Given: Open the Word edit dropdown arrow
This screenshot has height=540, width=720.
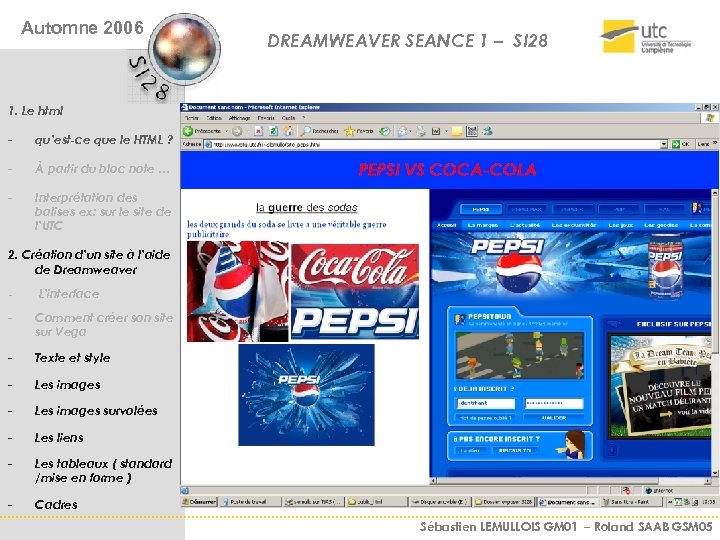Looking at the screenshot, I should pyautogui.click(x=446, y=131).
